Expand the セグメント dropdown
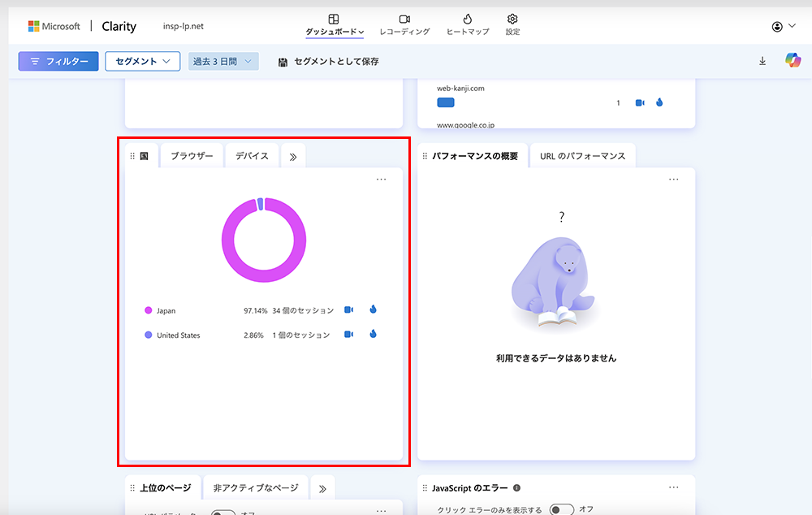Screen dimensions: 812x515 pyautogui.click(x=142, y=61)
